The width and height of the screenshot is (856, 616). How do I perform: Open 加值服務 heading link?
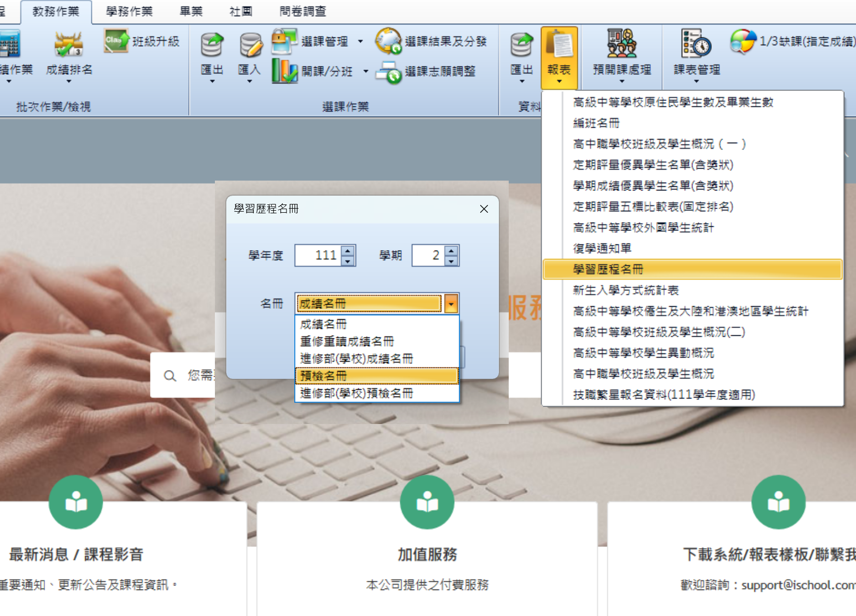point(427,554)
